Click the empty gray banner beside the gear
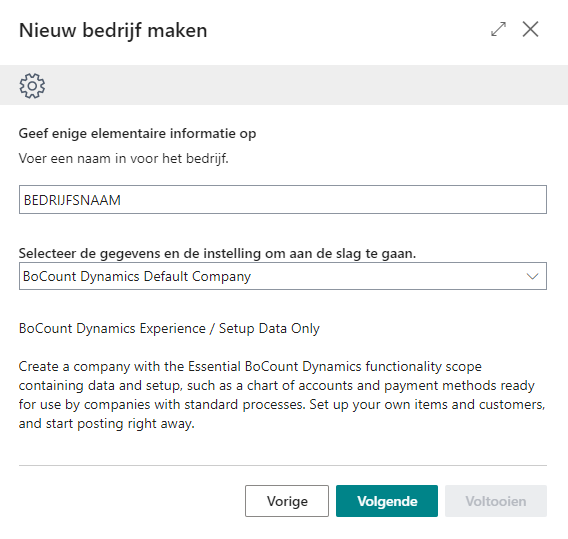The height and width of the screenshot is (539, 568). pos(304,85)
